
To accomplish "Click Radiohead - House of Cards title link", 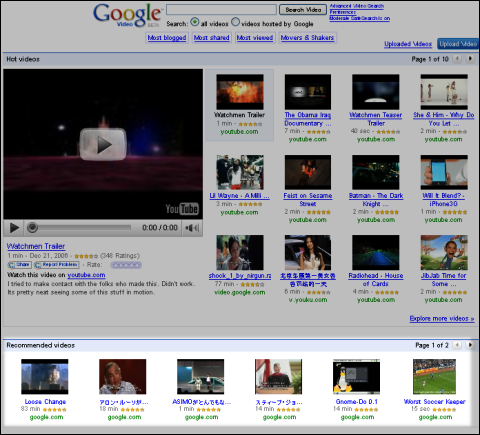I will [x=376, y=280].
